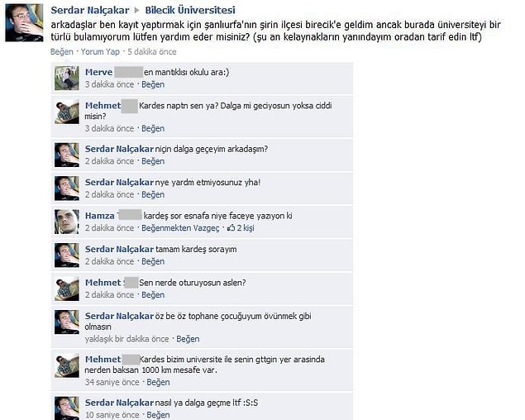Click Hamza's name in the comments
Screen dimensions: 525x420
tap(100, 216)
